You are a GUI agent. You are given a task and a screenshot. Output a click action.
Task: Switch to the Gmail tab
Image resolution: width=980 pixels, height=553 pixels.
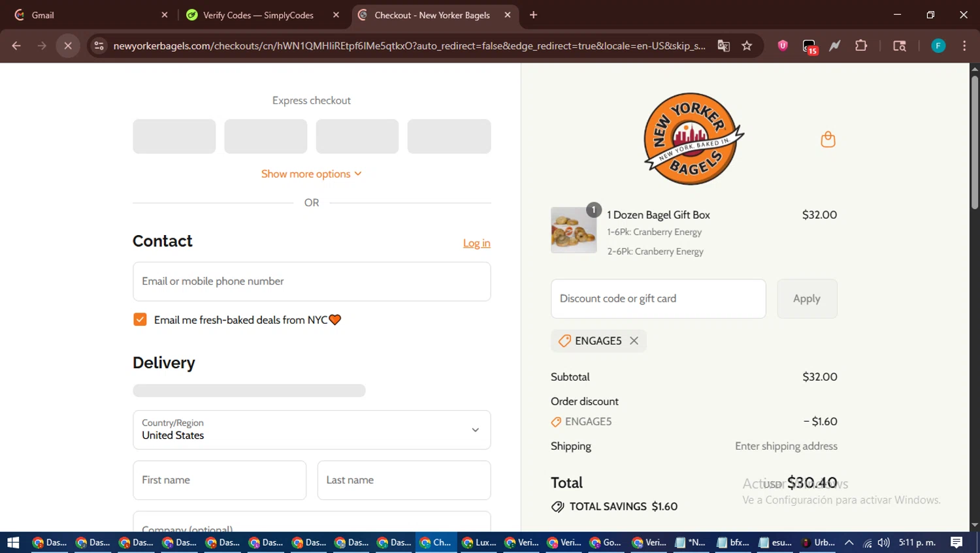tap(91, 15)
